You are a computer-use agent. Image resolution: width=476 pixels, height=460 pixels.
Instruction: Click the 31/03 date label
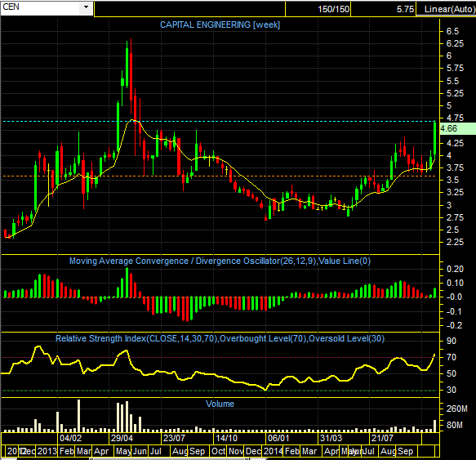tap(331, 438)
